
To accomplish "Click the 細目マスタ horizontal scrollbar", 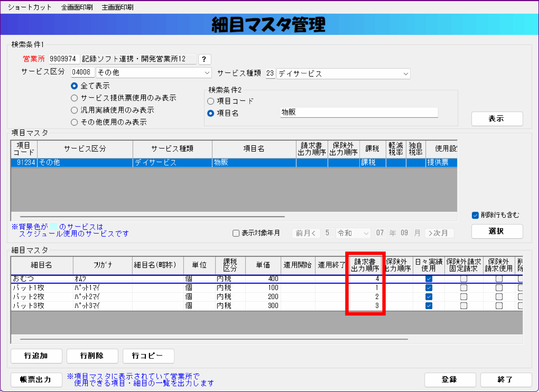I will point(214,339).
